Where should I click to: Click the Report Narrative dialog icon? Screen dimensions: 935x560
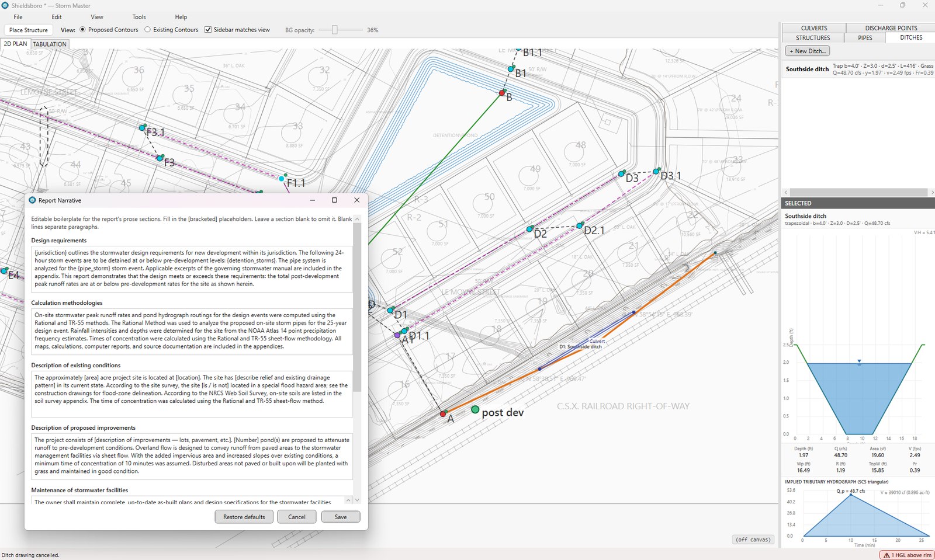(32, 200)
